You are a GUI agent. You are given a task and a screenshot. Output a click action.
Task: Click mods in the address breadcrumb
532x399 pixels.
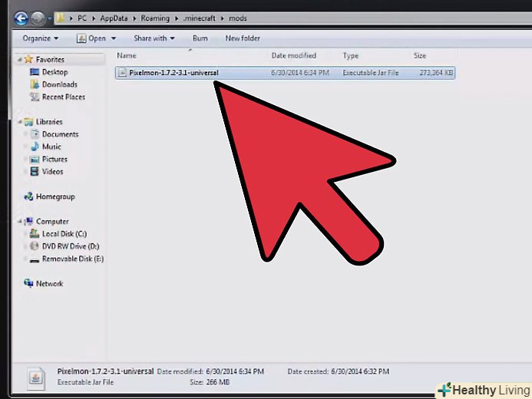tap(237, 18)
